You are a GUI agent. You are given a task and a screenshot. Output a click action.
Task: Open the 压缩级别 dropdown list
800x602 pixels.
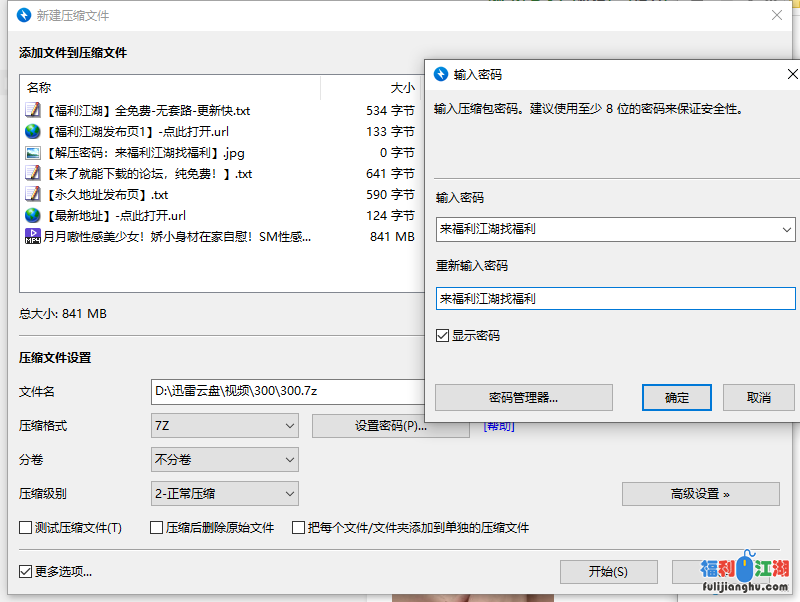224,493
